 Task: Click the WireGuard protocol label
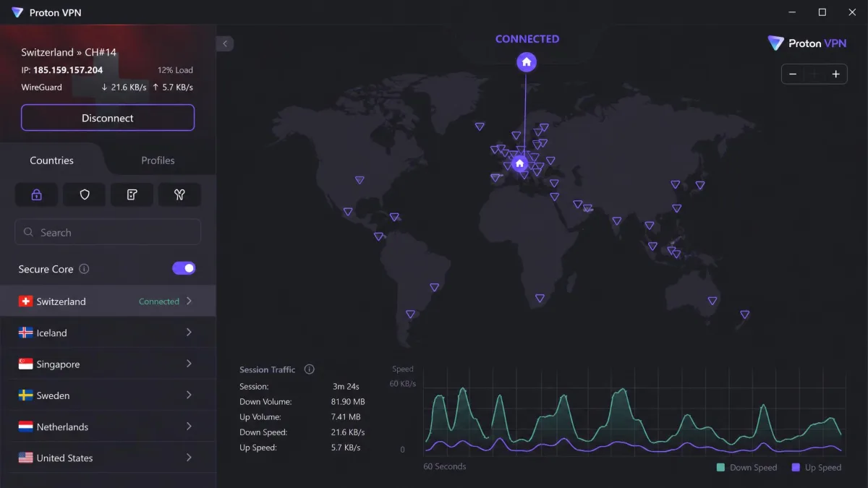click(x=41, y=87)
